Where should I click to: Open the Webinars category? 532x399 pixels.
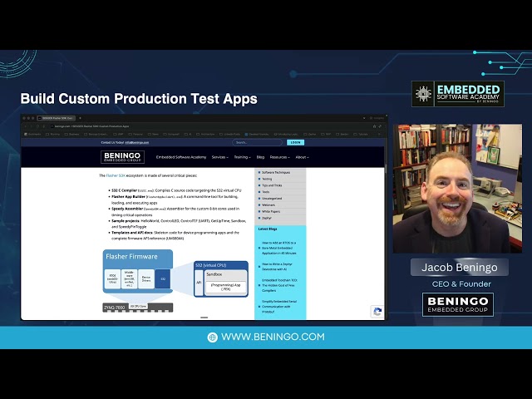tap(268, 205)
